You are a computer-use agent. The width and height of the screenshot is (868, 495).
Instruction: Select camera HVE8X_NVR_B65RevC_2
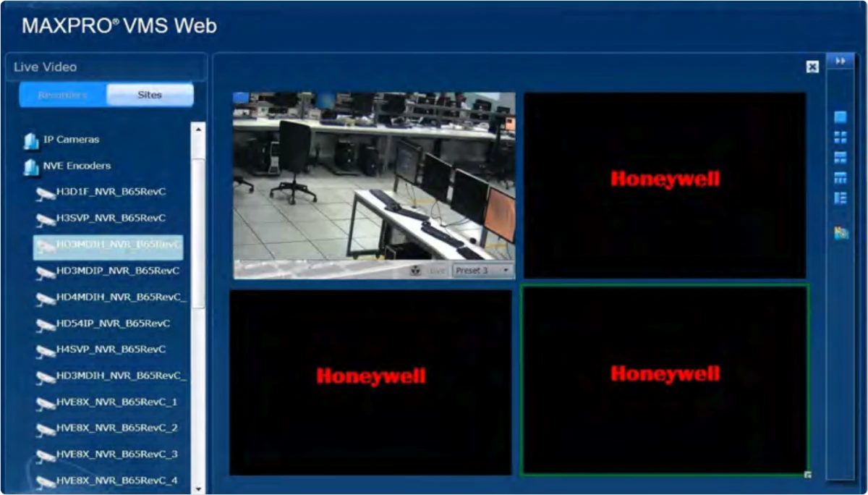[116, 428]
